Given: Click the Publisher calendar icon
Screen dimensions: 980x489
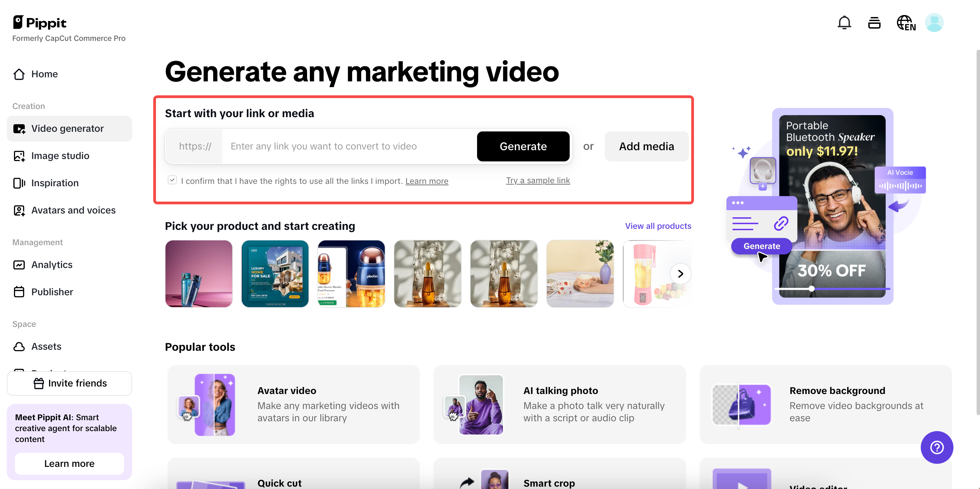Looking at the screenshot, I should 19,292.
